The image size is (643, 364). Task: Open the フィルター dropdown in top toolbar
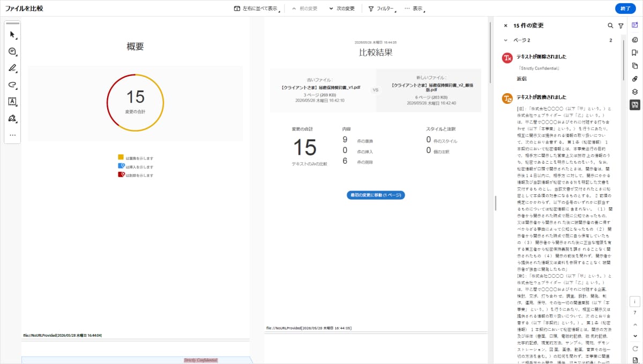point(382,9)
